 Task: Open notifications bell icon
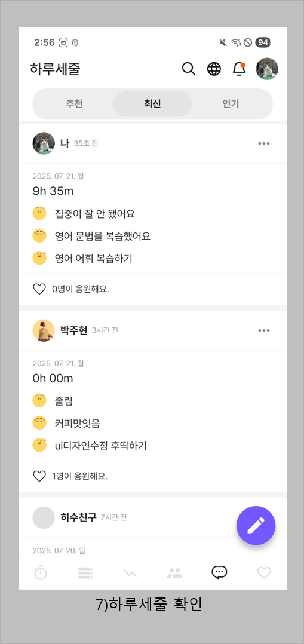[239, 69]
